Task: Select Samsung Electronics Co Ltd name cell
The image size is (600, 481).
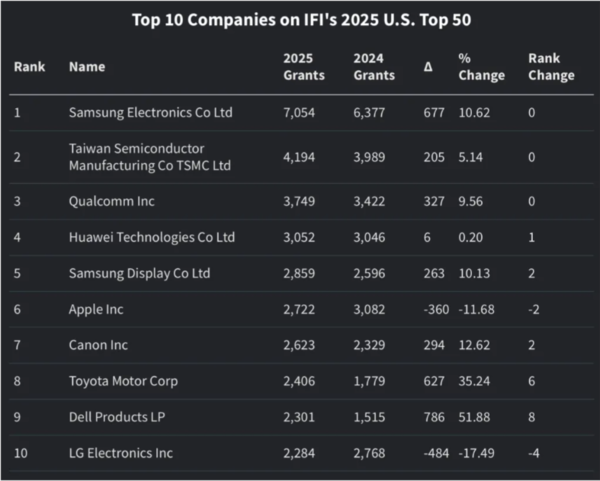Action: click(x=150, y=113)
